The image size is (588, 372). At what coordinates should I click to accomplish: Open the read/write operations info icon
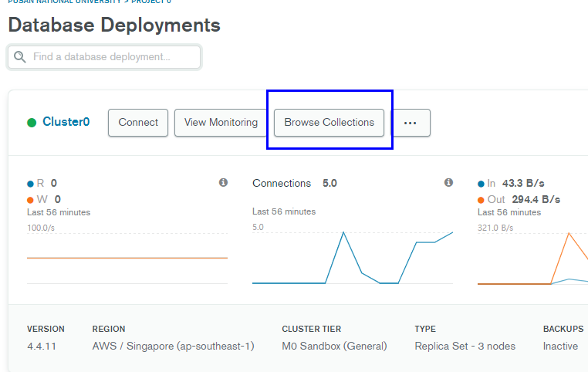[x=223, y=182]
